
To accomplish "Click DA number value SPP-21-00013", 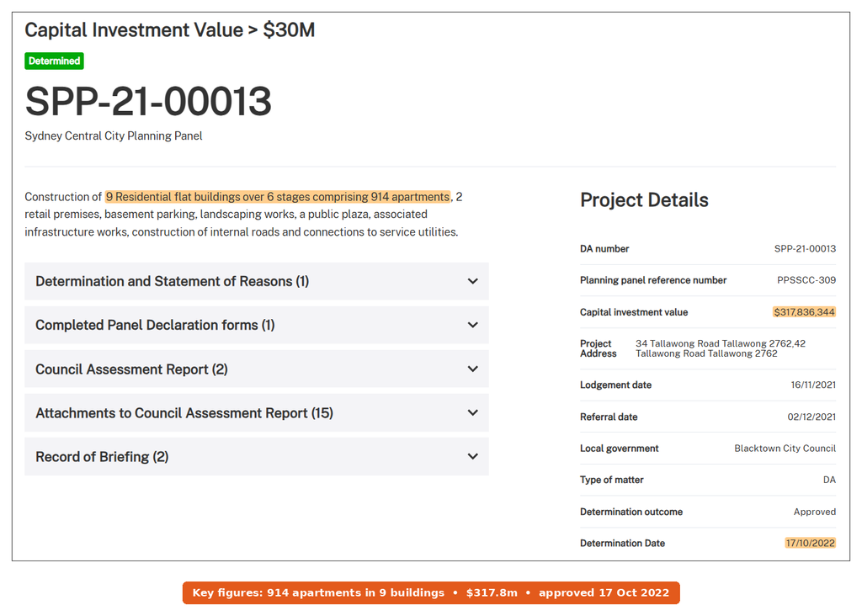I will pyautogui.click(x=805, y=249).
